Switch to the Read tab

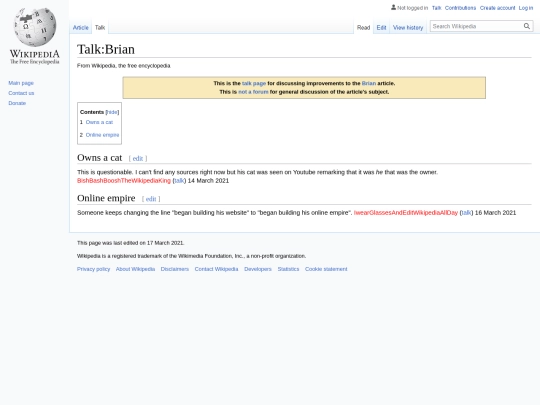(x=363, y=28)
